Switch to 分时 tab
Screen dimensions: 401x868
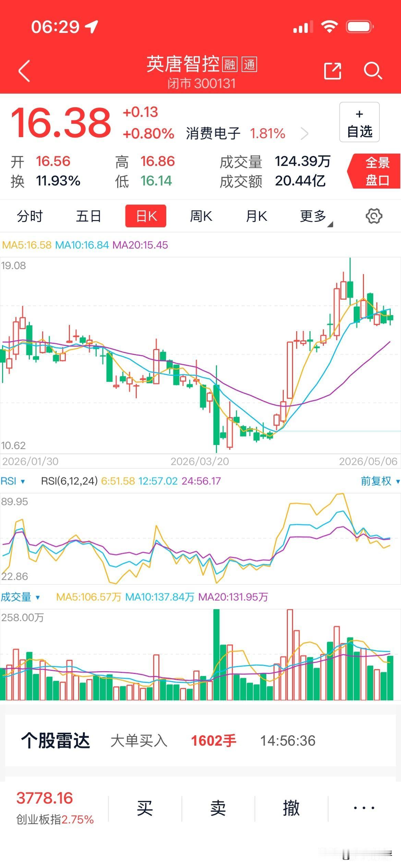tap(30, 216)
